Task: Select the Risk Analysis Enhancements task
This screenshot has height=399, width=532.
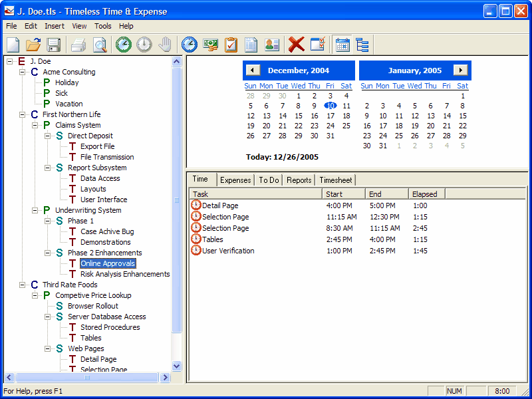Action: pyautogui.click(x=125, y=274)
